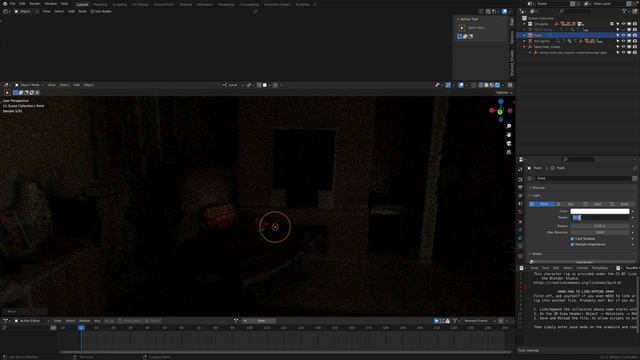Click the blue Z axis gizmo handle
640x360 pixels.
point(501,102)
